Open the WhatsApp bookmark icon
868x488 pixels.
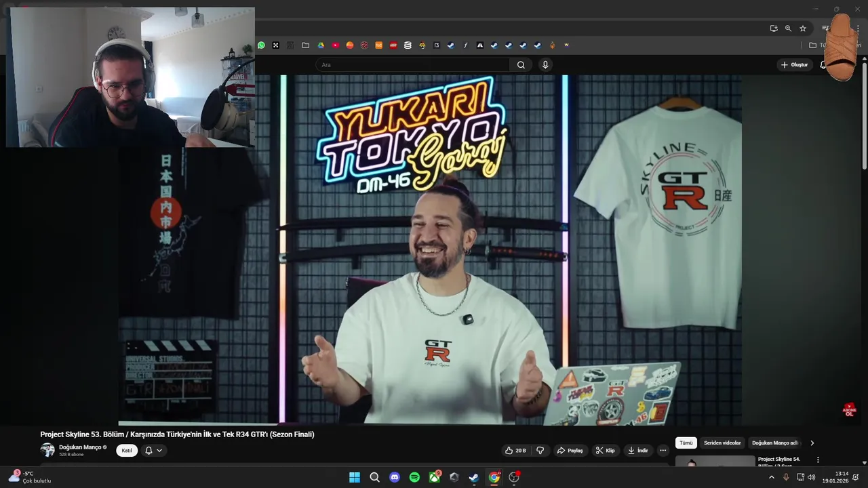tap(261, 45)
